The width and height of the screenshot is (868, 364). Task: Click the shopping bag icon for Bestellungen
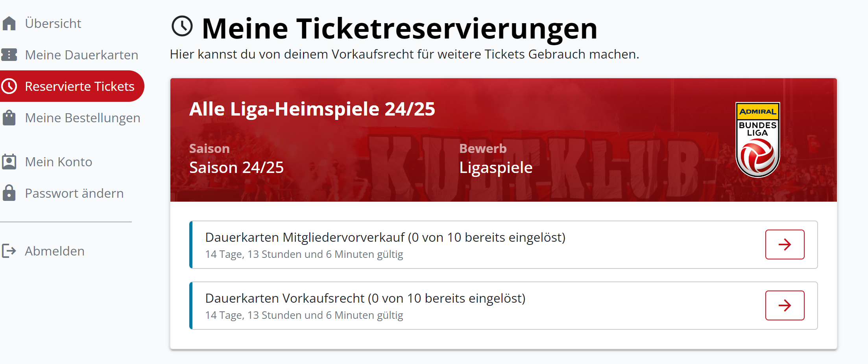point(9,118)
